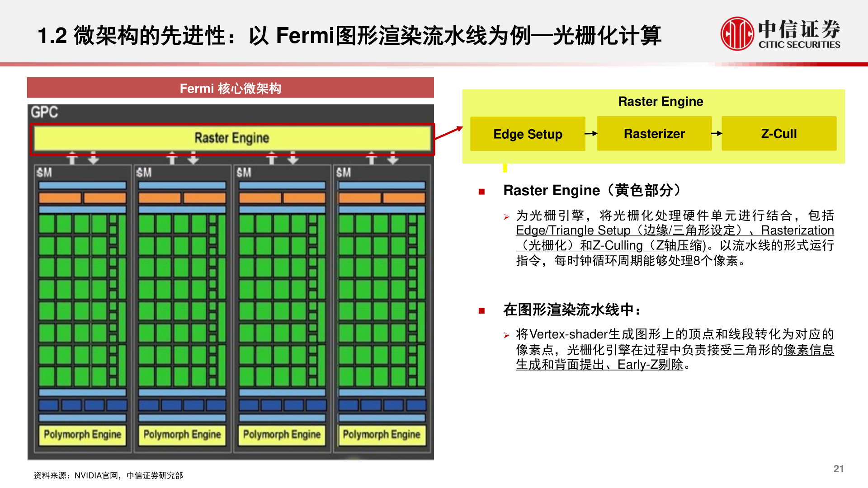This screenshot has height=488, width=868.
Task: Click the CITIC Securities logo
Action: (780, 34)
